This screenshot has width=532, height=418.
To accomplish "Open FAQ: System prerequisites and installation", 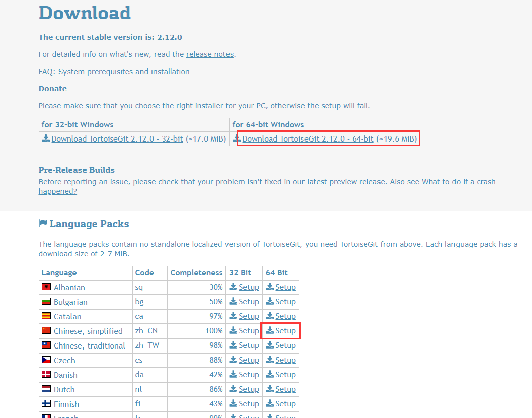I will 114,72.
